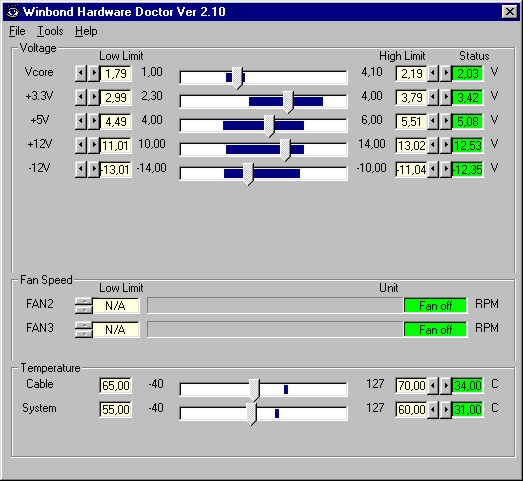The image size is (523, 481).
Task: Increase System temperature high limit with right arrow
Action: [446, 410]
